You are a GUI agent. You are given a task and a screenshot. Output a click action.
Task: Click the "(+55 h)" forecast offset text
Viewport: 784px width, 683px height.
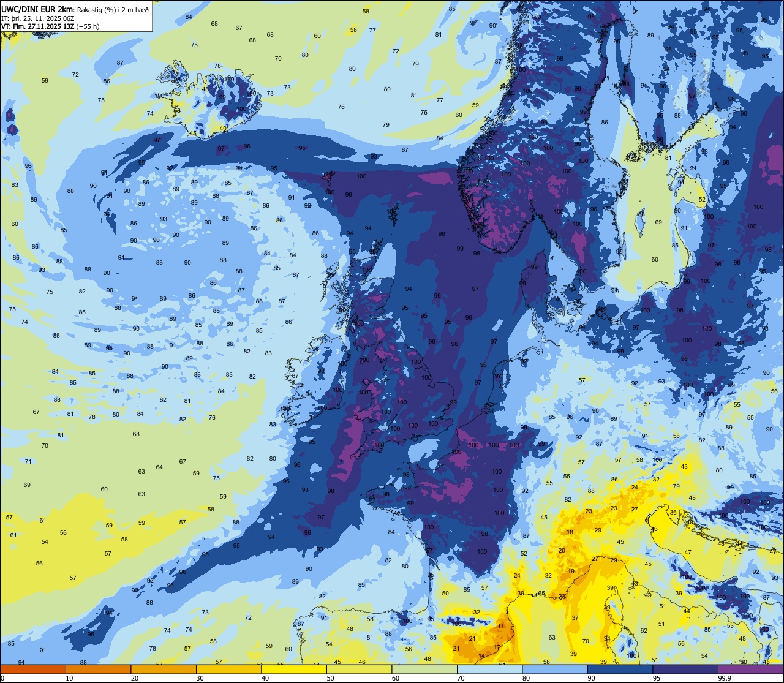(88, 26)
